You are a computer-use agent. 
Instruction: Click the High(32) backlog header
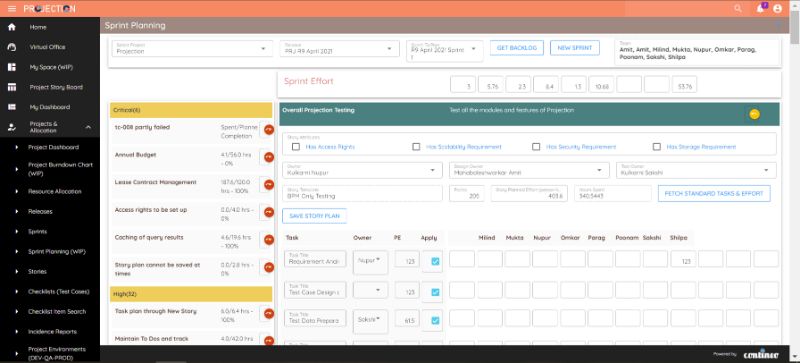pos(191,294)
